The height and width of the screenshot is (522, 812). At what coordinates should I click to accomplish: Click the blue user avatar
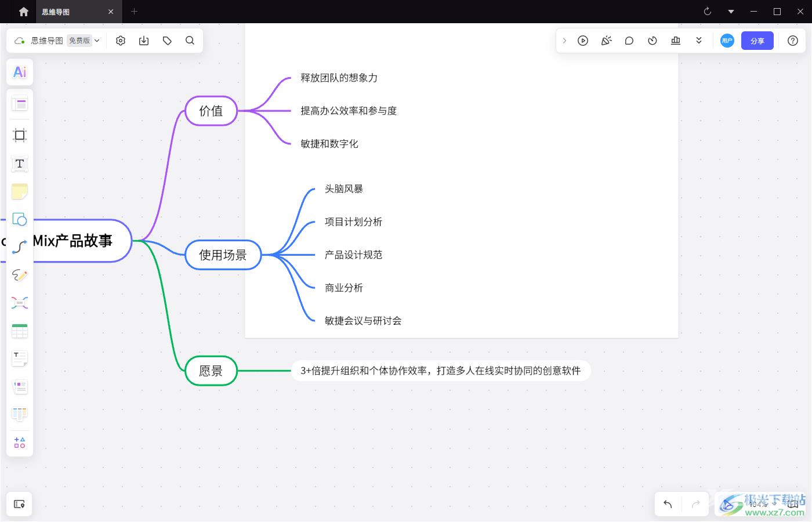(x=727, y=41)
